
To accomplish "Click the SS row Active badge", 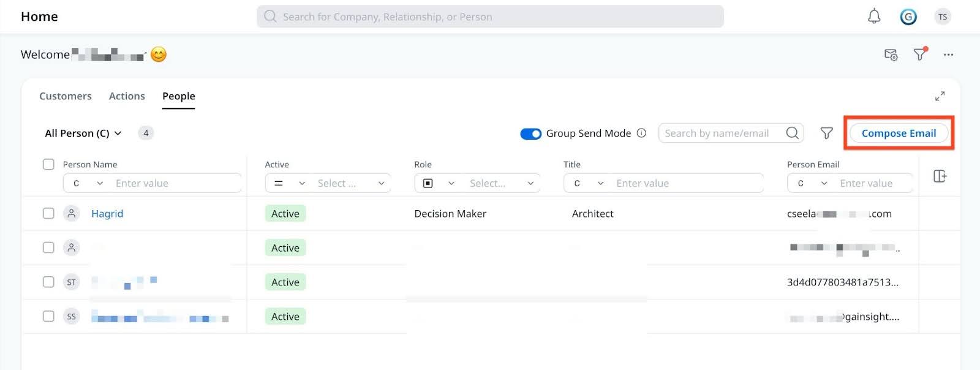I will (285, 316).
